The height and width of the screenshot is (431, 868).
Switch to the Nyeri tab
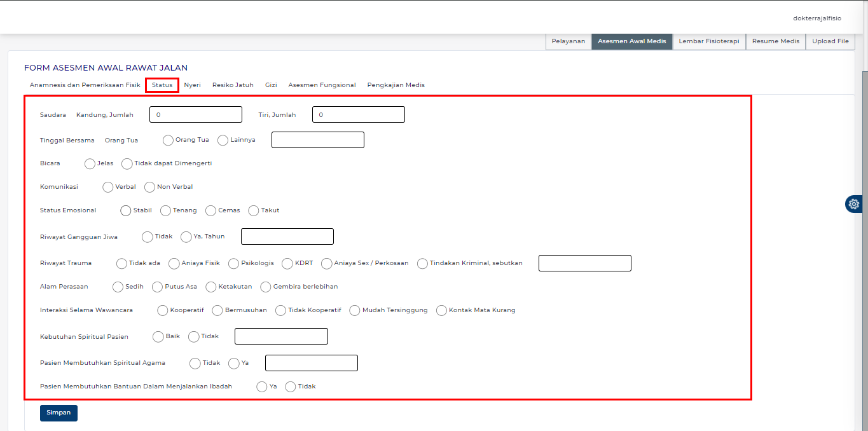coord(192,85)
